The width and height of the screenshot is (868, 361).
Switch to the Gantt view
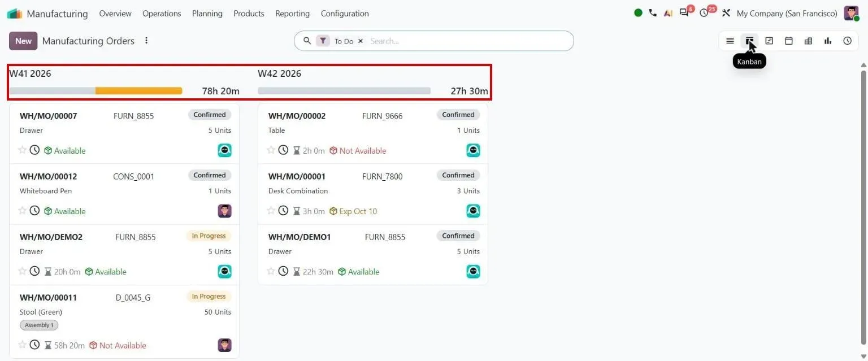(x=769, y=41)
